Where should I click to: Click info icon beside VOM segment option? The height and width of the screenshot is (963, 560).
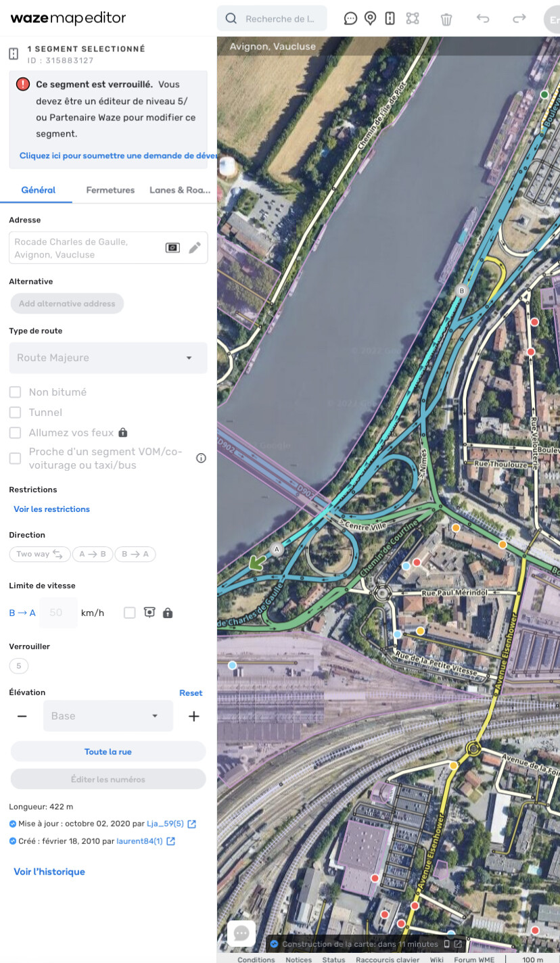click(201, 459)
